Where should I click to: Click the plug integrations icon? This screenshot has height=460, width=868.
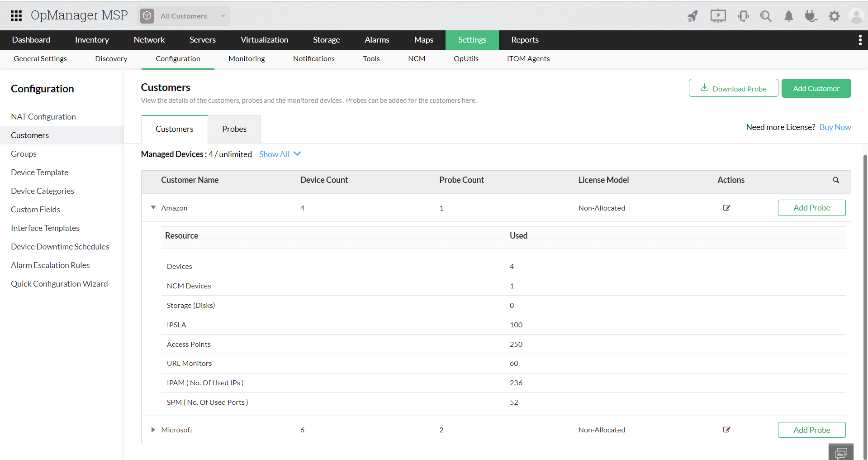[811, 16]
